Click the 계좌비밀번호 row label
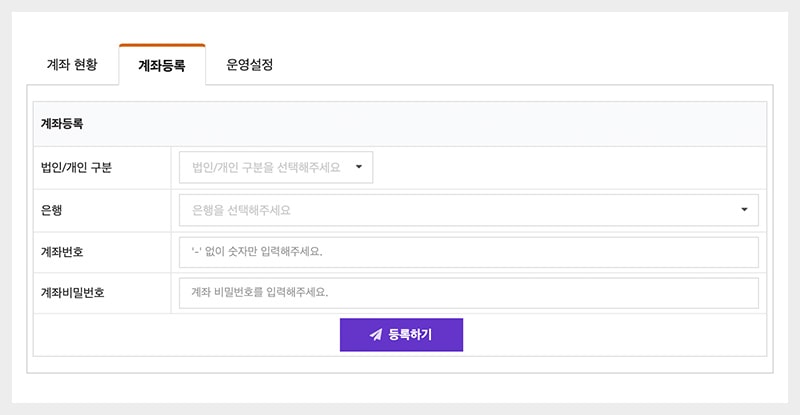The image size is (800, 415). coord(72,293)
